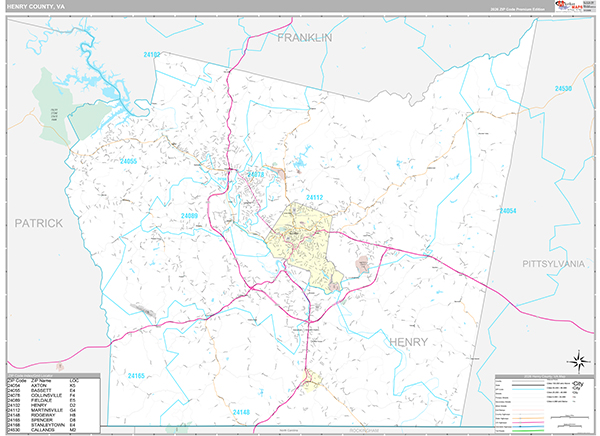Screen dimensions: 600x436
Task: Click the large HENRY county label on map
Action: (408, 342)
